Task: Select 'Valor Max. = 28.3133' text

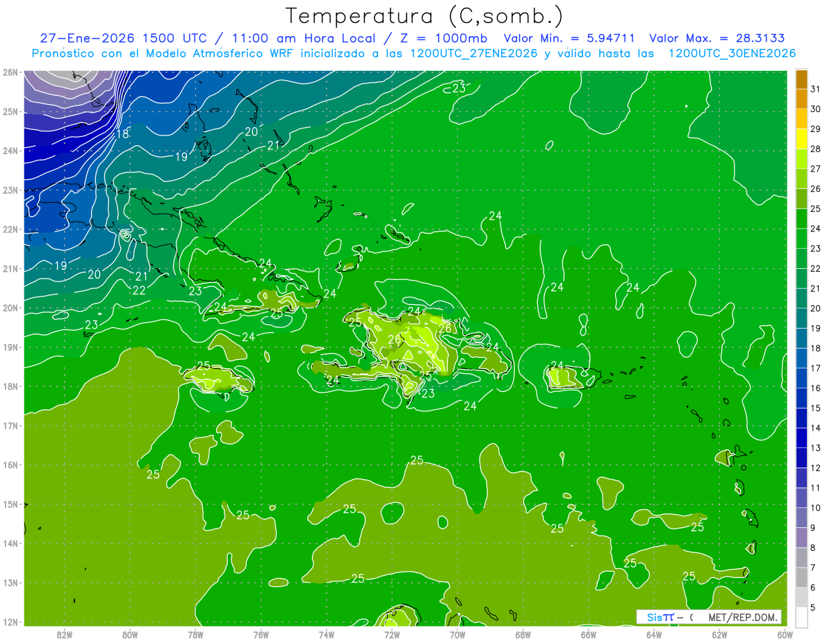Action: 717,38
